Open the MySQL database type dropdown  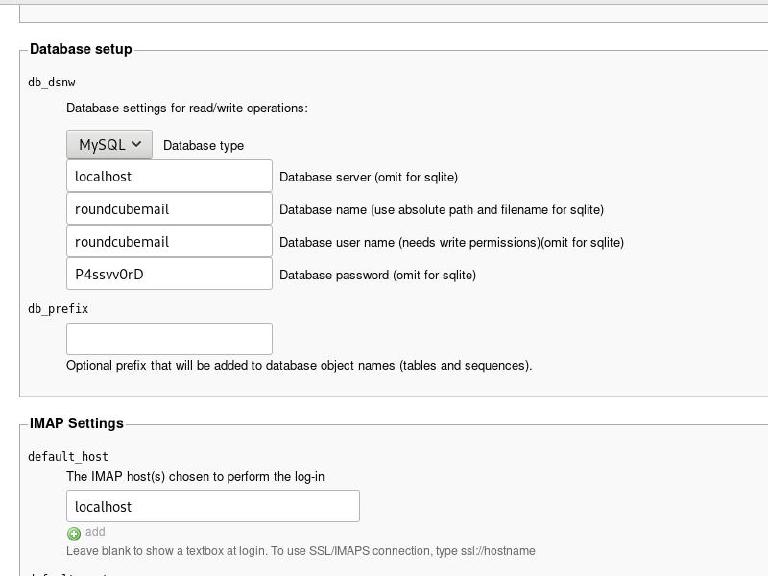click(x=110, y=144)
